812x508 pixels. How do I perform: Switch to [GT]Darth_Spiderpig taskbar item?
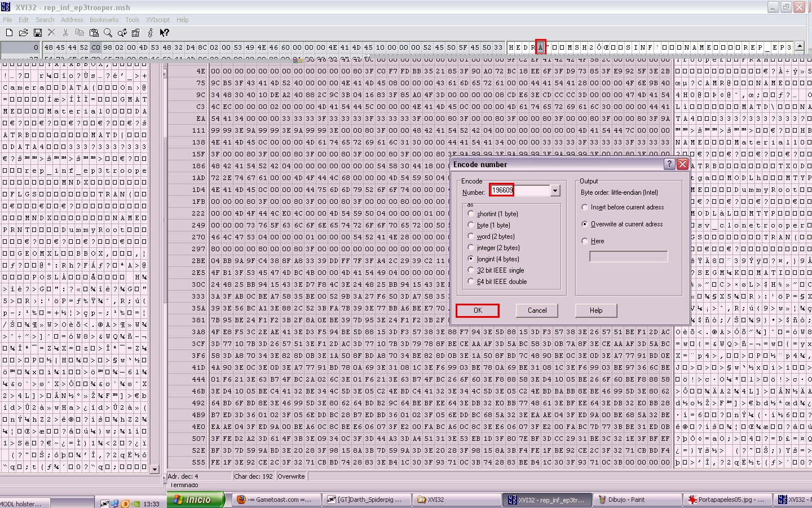tap(367, 500)
